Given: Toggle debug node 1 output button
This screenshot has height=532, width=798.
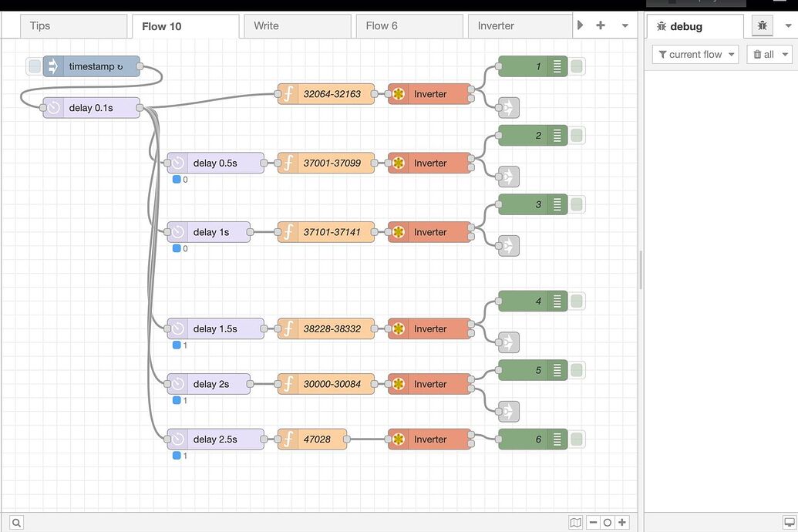Looking at the screenshot, I should point(577,66).
